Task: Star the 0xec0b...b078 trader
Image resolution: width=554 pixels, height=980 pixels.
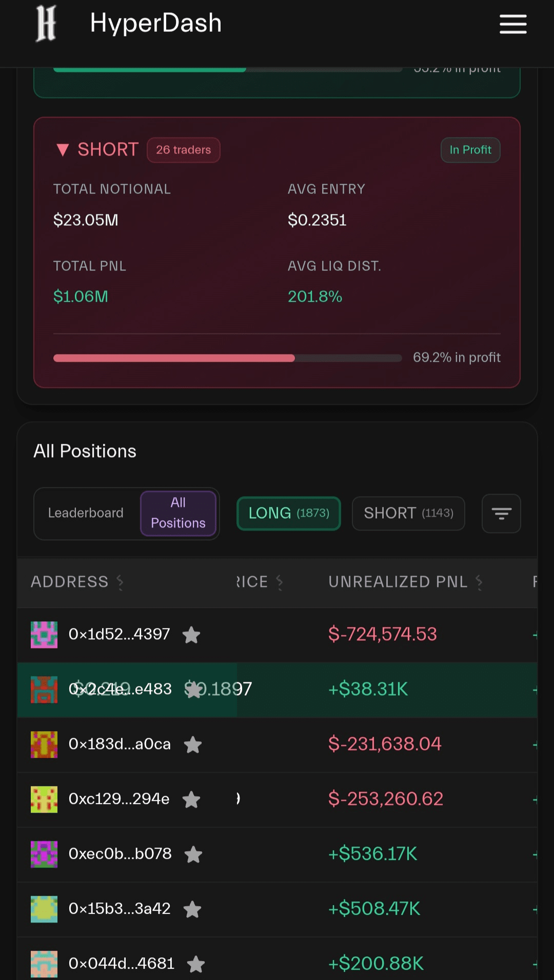Action: point(193,854)
